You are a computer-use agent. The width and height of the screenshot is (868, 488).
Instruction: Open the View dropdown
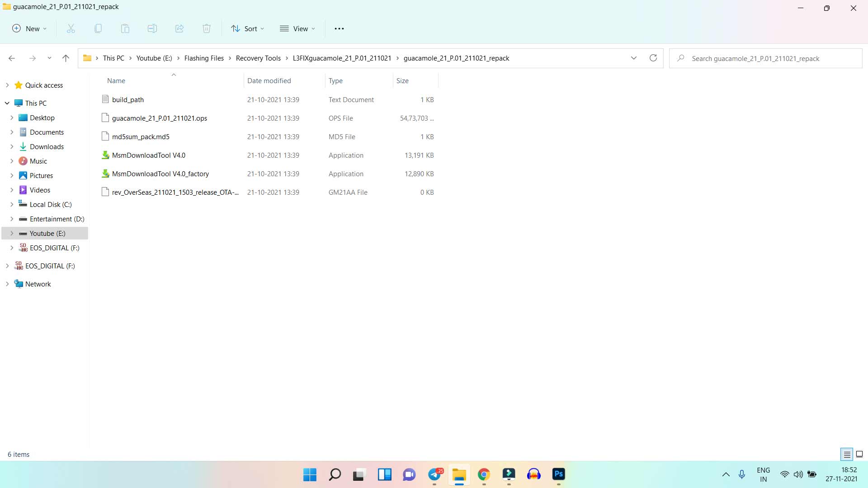pyautogui.click(x=297, y=28)
